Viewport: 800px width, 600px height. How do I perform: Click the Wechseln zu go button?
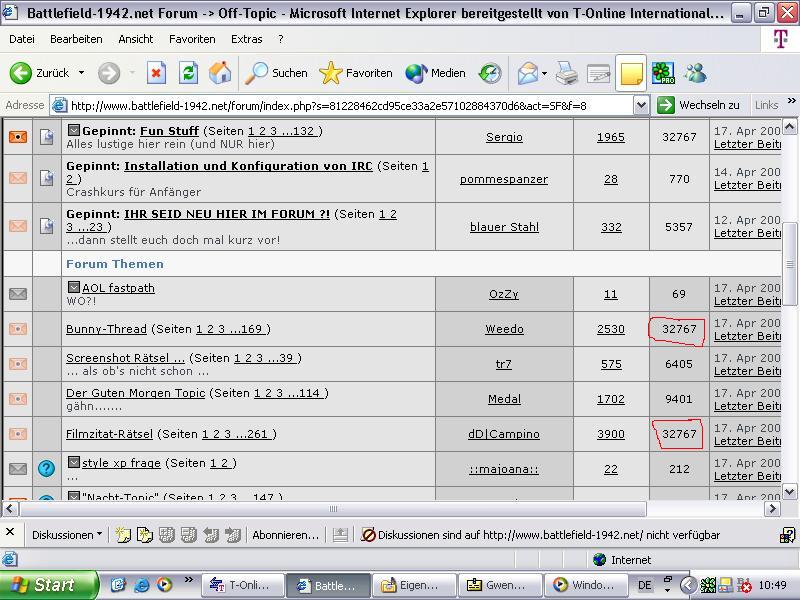pos(698,106)
